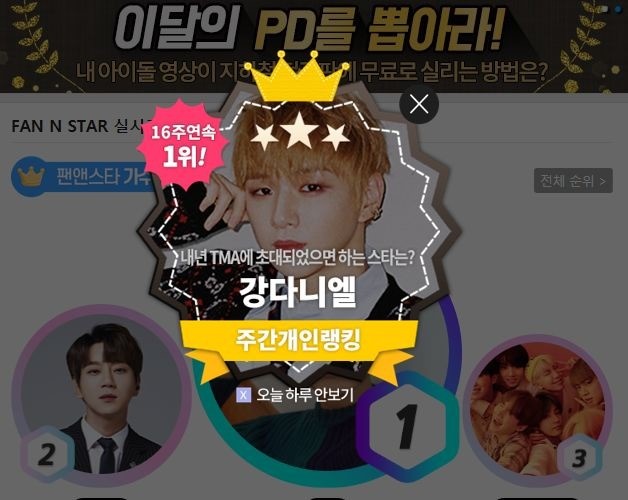Click the TMA poll question text
This screenshot has height=500, width=628.
(x=297, y=258)
